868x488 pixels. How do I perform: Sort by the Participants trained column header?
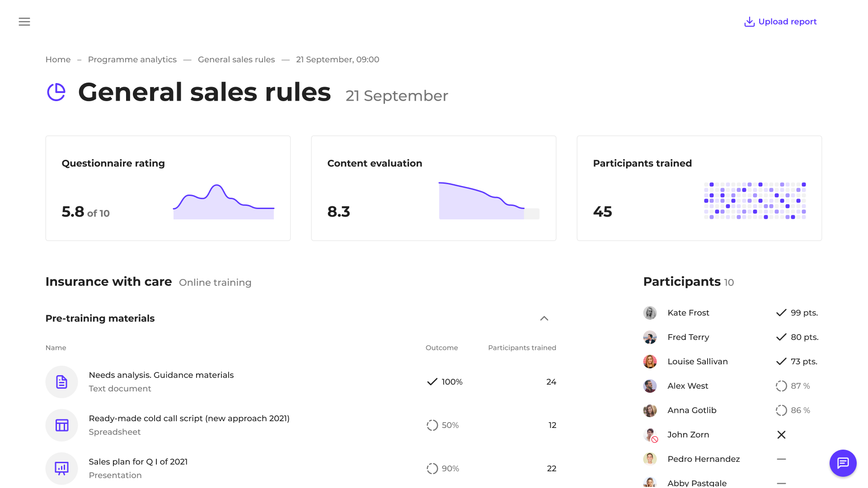click(x=522, y=348)
